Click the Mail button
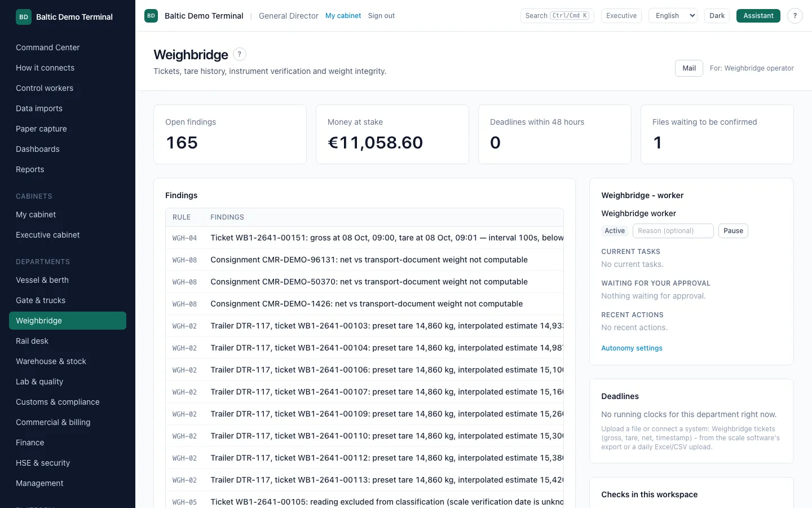This screenshot has height=508, width=812. point(689,68)
